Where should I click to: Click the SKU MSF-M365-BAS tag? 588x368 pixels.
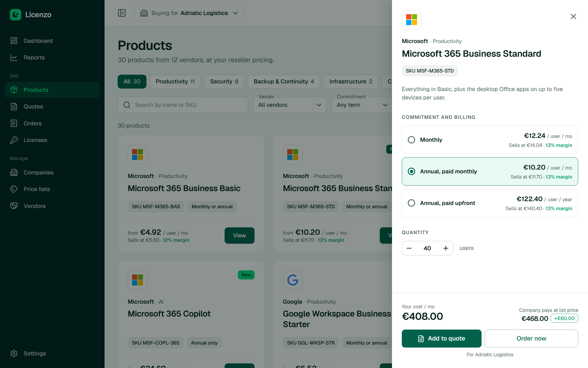tap(156, 207)
